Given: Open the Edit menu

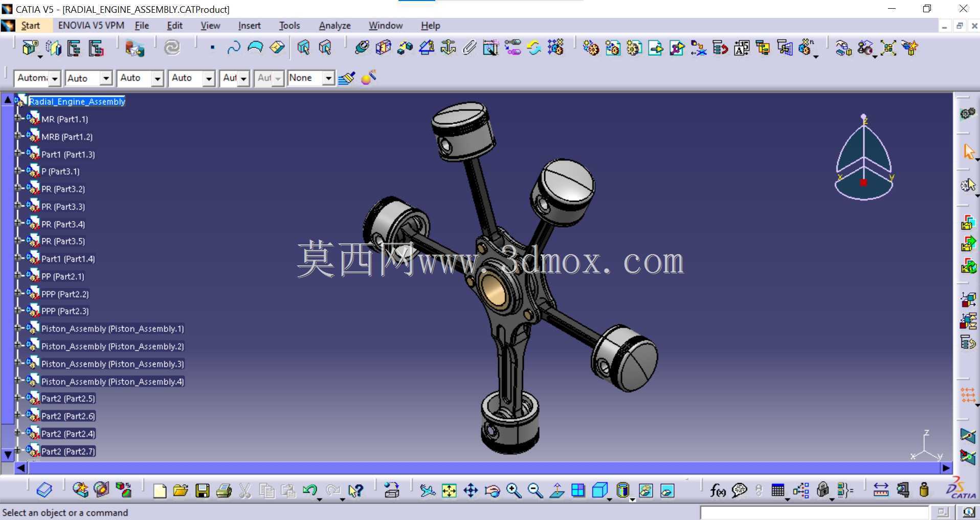Looking at the screenshot, I should [x=174, y=26].
